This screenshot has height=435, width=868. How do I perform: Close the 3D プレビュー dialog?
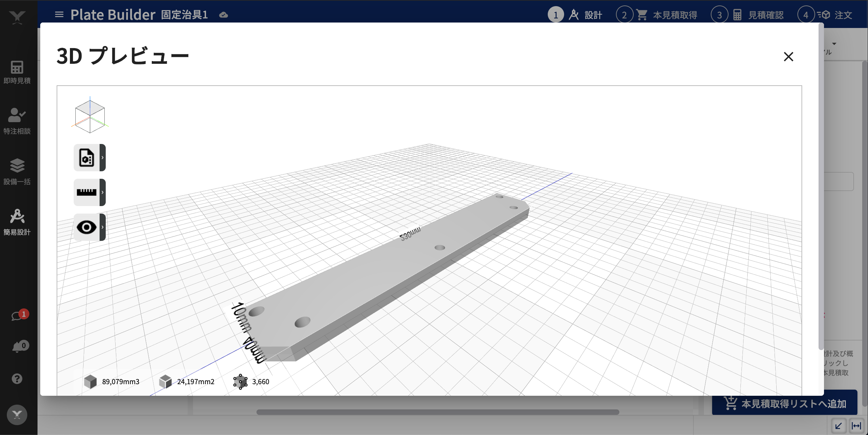pyautogui.click(x=789, y=57)
